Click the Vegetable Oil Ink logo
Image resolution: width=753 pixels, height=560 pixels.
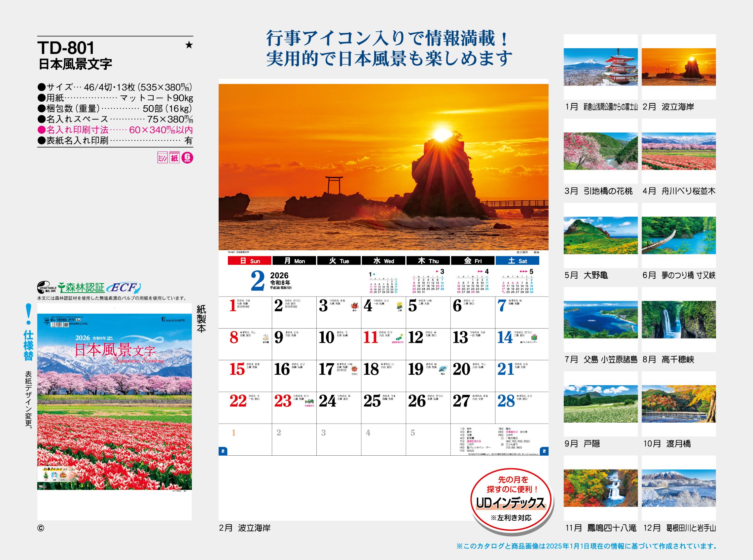click(x=47, y=288)
